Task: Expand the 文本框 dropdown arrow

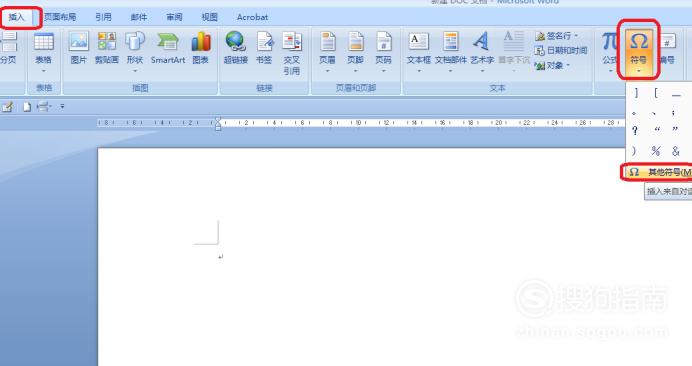Action: [418, 71]
